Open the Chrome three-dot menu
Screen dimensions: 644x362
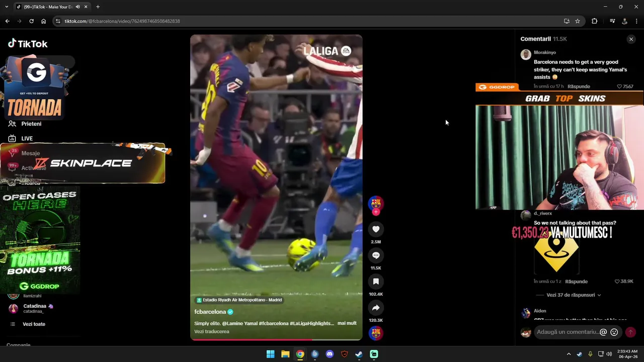[x=637, y=21]
